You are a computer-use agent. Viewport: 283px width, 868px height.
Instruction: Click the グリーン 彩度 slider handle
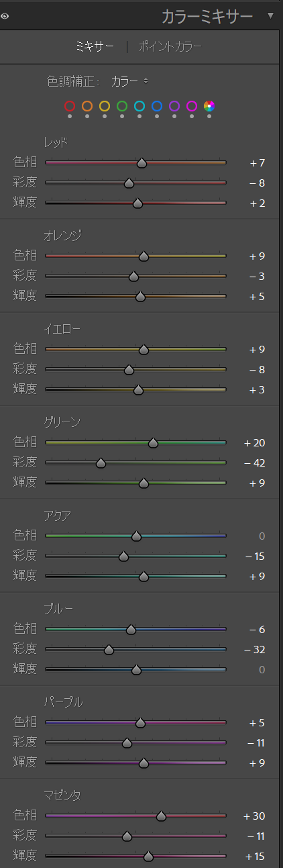[x=101, y=463]
